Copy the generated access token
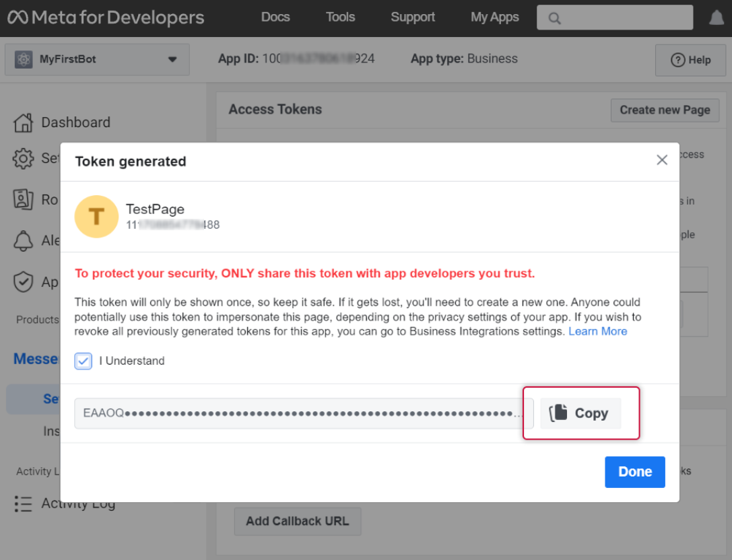This screenshot has width=732, height=560. click(x=580, y=413)
